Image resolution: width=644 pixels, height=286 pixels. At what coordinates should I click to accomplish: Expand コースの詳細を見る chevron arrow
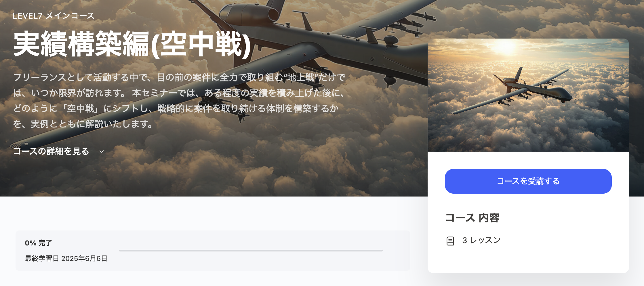(102, 152)
